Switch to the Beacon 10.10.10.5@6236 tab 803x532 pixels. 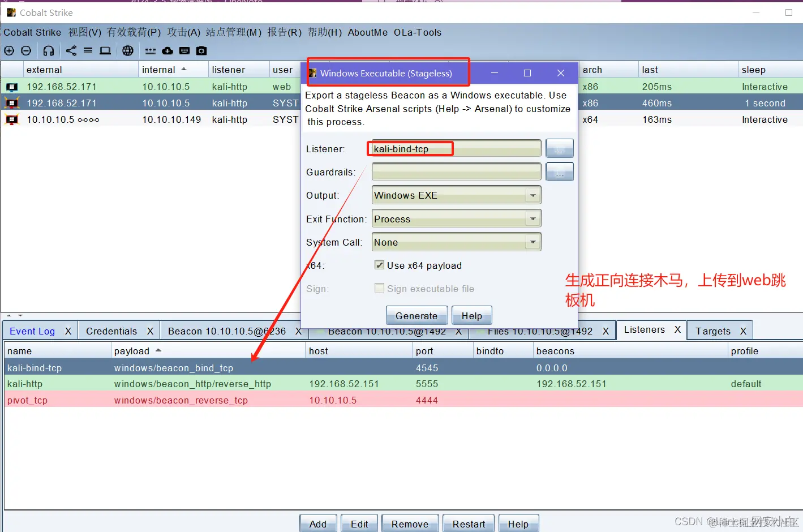pyautogui.click(x=227, y=331)
